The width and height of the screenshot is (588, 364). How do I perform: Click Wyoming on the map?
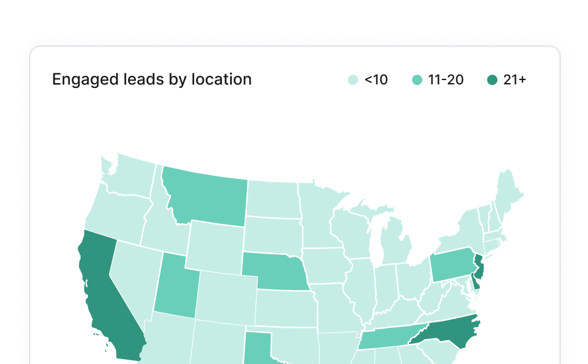pos(215,246)
